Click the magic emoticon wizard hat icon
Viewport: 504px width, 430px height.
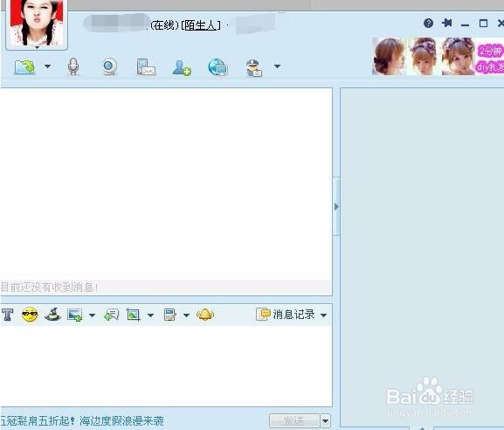click(52, 315)
